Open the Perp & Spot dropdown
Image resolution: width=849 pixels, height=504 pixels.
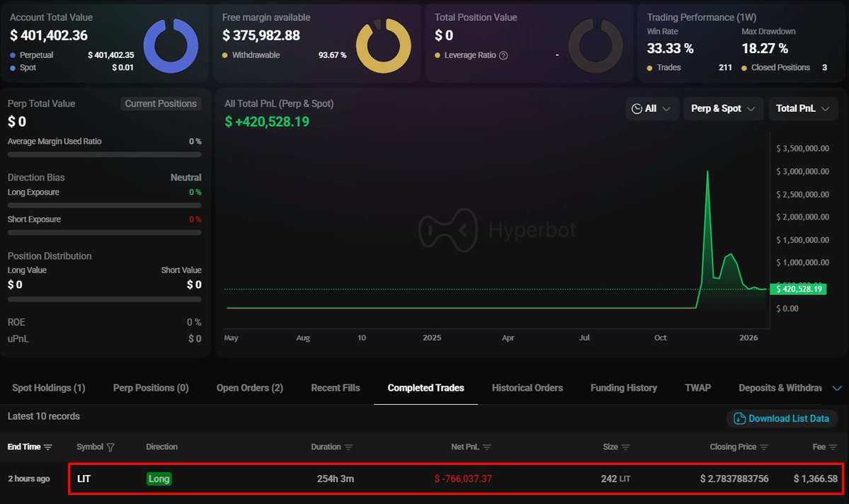click(x=724, y=109)
